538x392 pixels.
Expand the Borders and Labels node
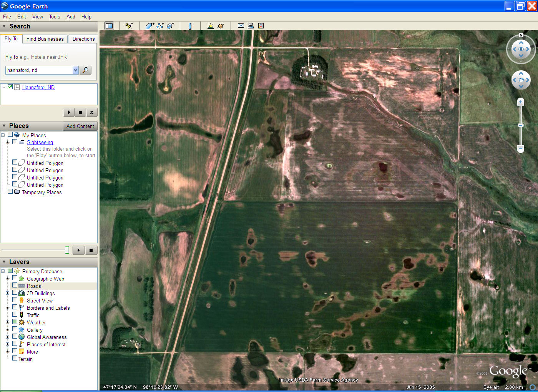click(x=7, y=308)
